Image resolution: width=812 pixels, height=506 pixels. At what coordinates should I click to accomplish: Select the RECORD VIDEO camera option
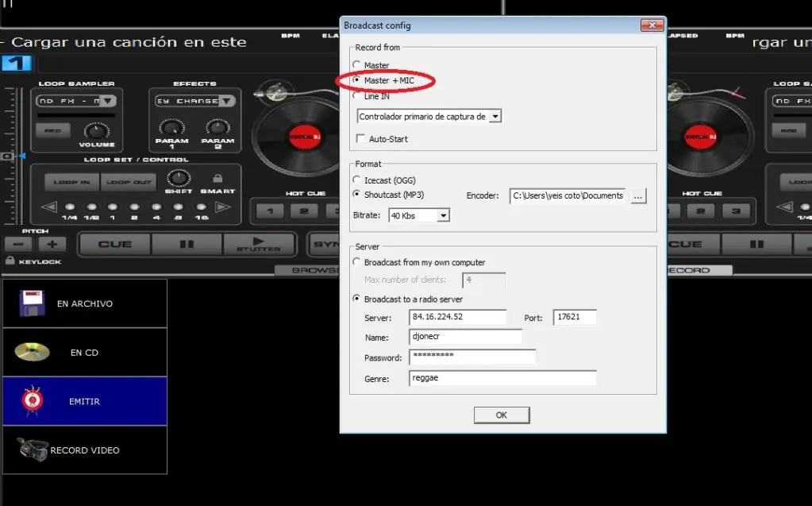85,450
